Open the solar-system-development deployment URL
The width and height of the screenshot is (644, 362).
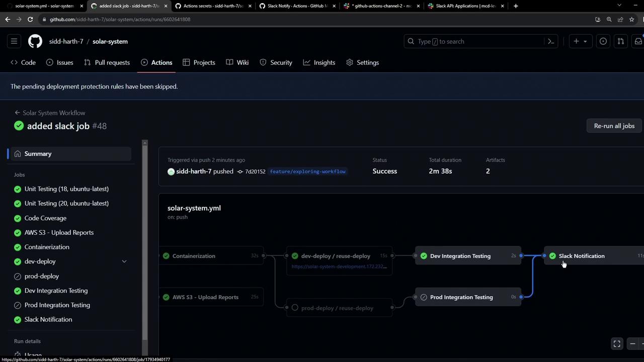(339, 266)
